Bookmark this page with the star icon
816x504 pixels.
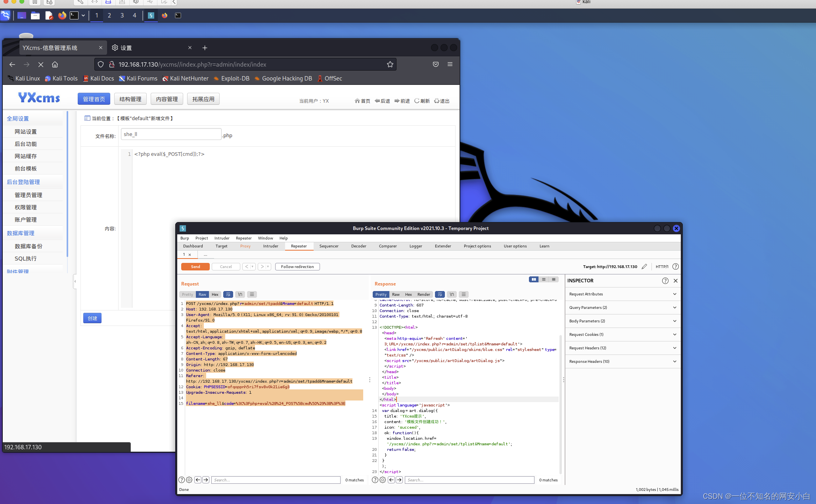pos(390,64)
